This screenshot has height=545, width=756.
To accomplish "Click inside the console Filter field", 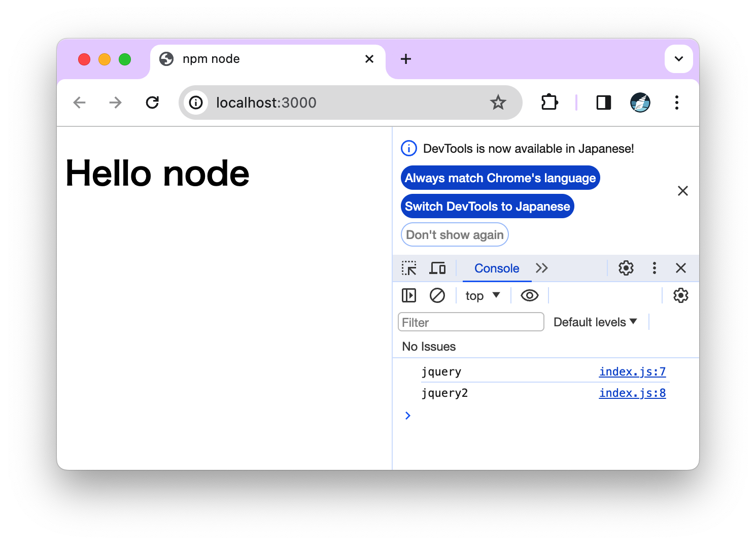I will tap(470, 322).
